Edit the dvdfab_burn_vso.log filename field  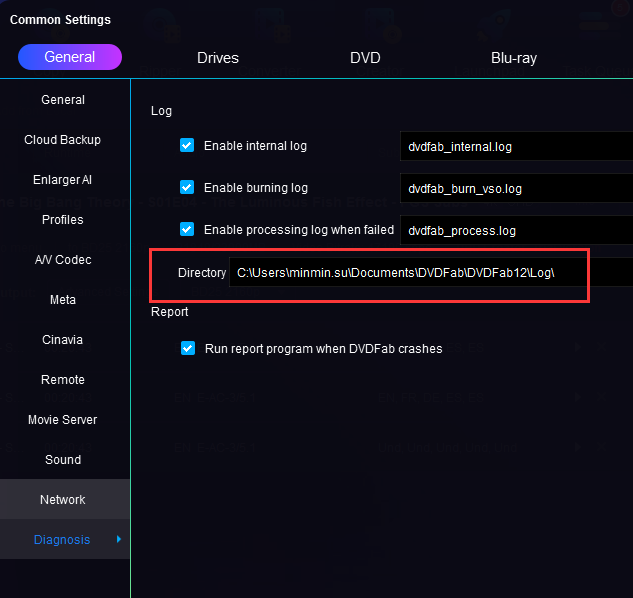515,189
